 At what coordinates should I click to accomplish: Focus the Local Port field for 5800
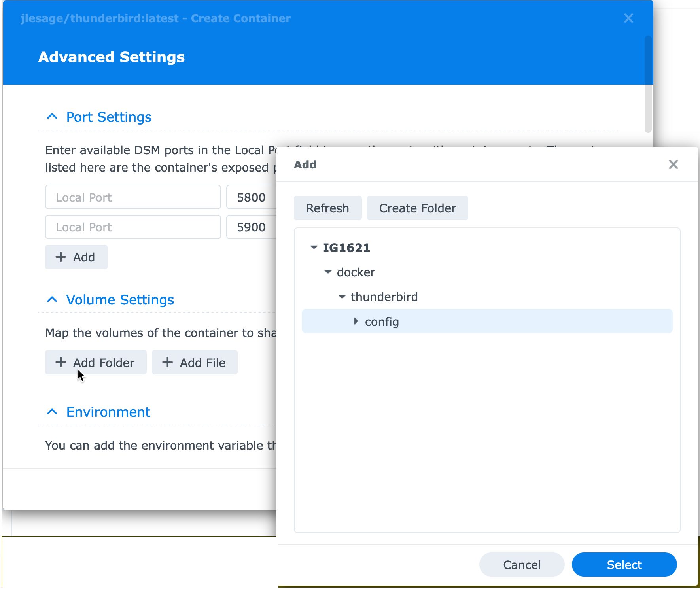click(133, 197)
